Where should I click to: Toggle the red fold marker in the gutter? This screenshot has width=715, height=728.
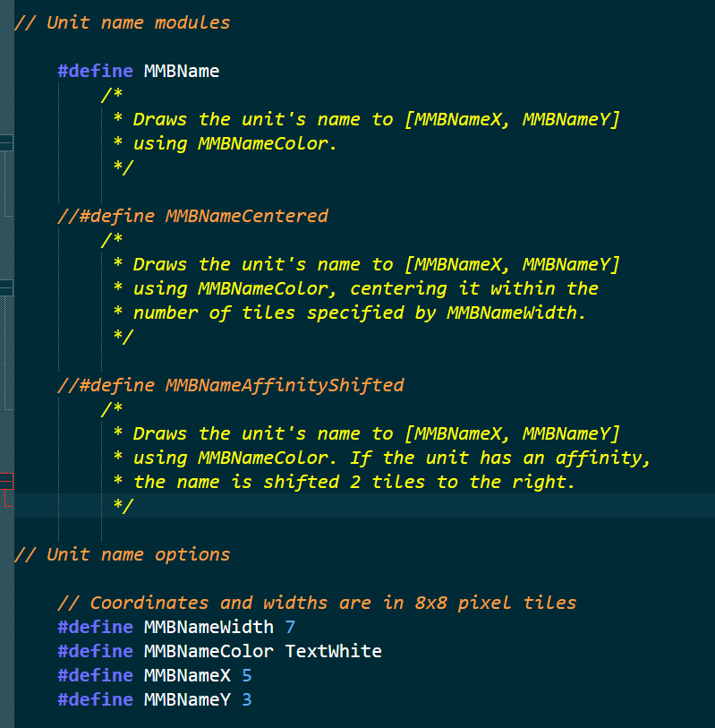(x=6, y=482)
